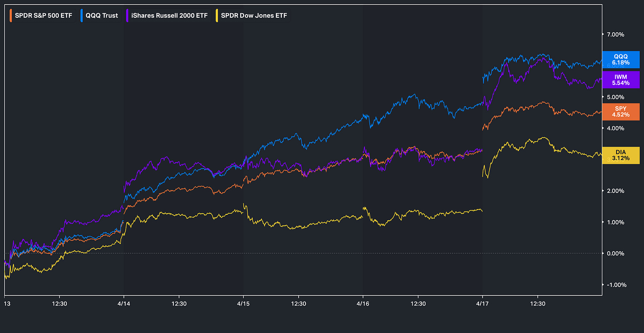This screenshot has width=644, height=333.
Task: Click the 4/15 date marker on time axis
Action: [243, 304]
